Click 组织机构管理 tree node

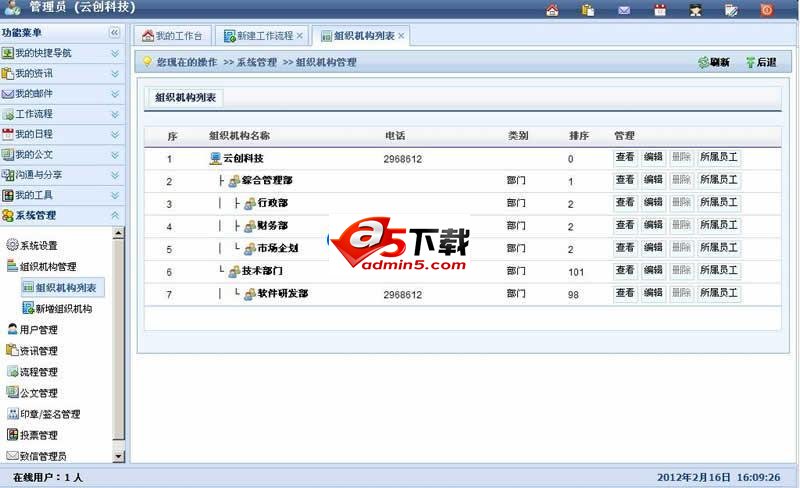click(42, 266)
